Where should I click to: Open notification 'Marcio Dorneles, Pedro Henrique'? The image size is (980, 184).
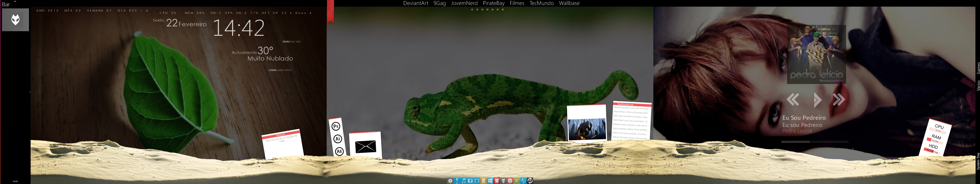631,138
